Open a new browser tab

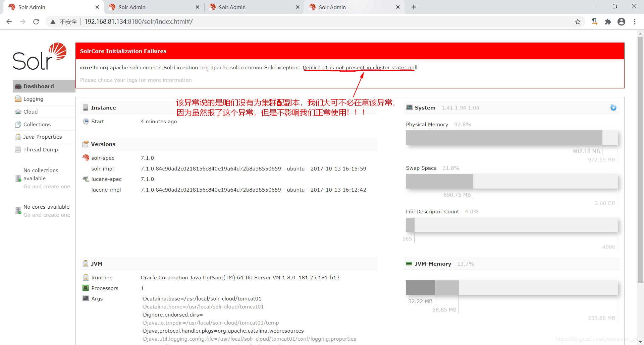[414, 7]
